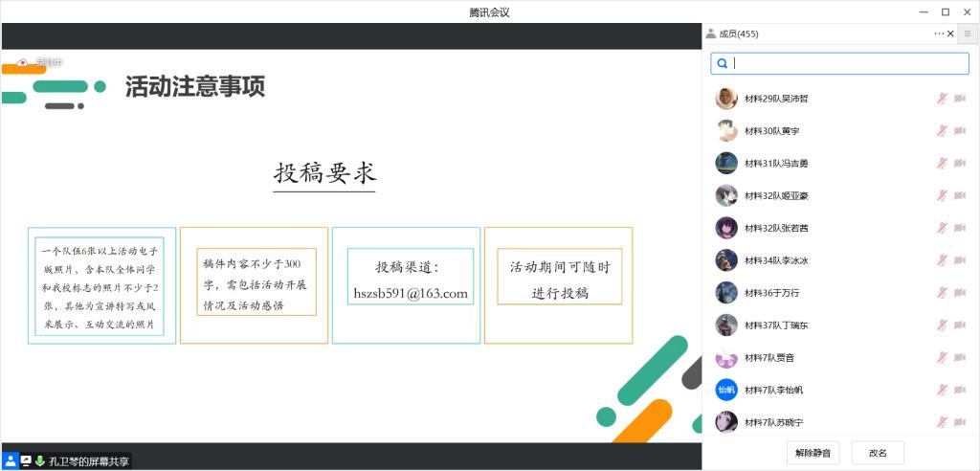Screen dimensions: 980x471
Task: Click muted microphone icon for 材料31队冯吉勇
Action: [942, 164]
